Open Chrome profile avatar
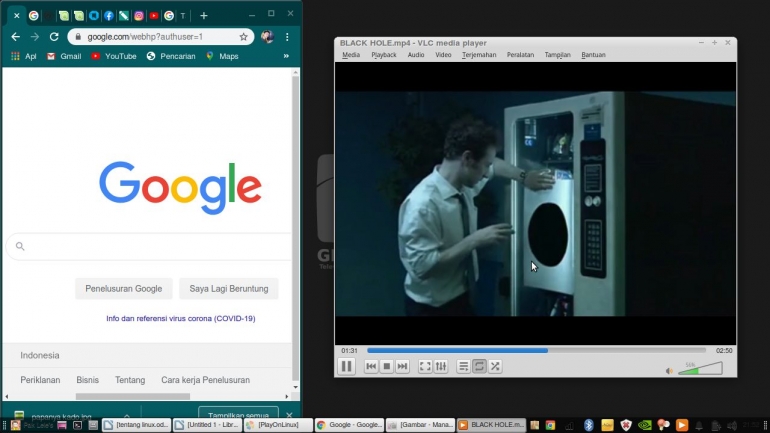The width and height of the screenshot is (770, 433). pos(267,37)
